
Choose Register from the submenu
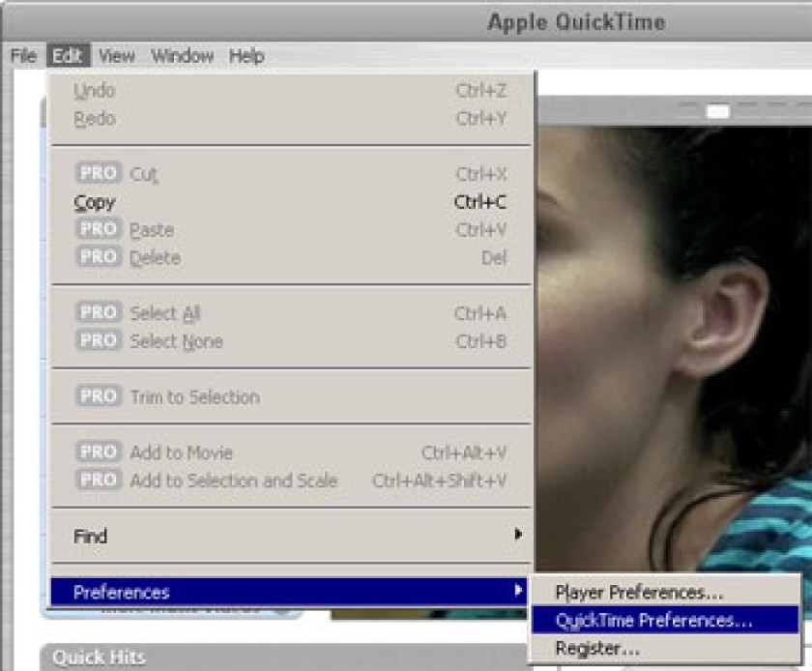click(x=665, y=648)
